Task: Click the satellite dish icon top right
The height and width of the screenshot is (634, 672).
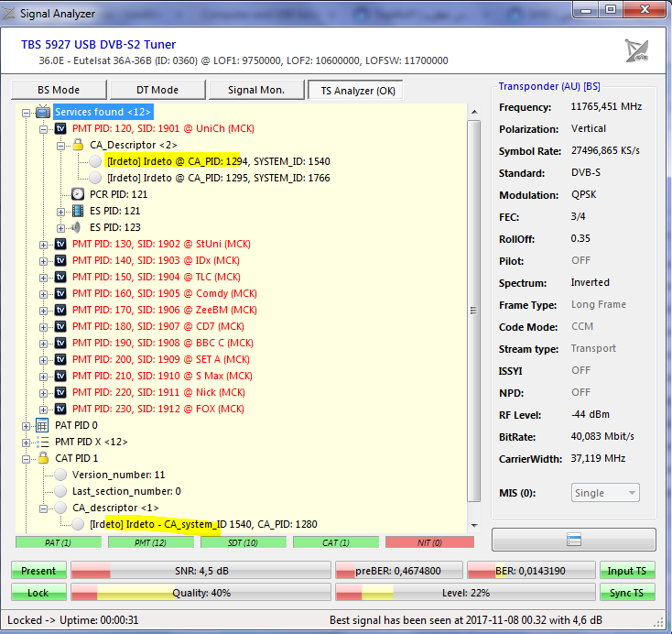Action: [x=636, y=50]
